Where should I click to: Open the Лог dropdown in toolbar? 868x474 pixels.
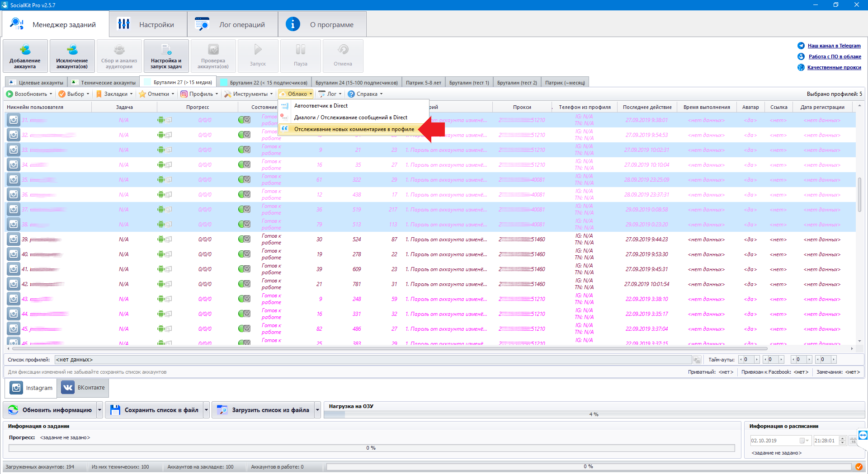[330, 94]
